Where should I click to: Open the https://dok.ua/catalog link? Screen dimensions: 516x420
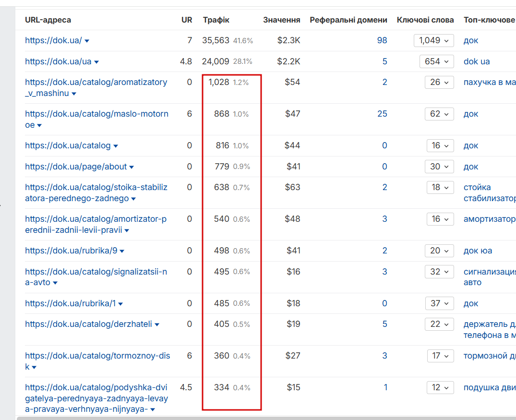pos(68,145)
